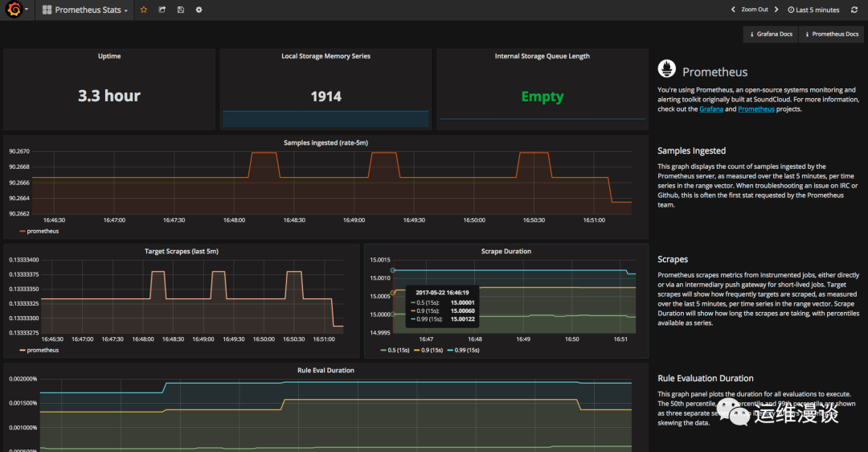Open Target Scrapes (last 5m) panel title

point(182,252)
